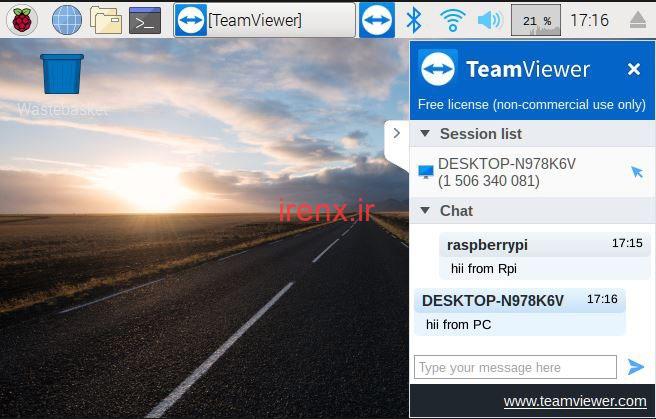Launch the web browser globe icon

point(66,19)
